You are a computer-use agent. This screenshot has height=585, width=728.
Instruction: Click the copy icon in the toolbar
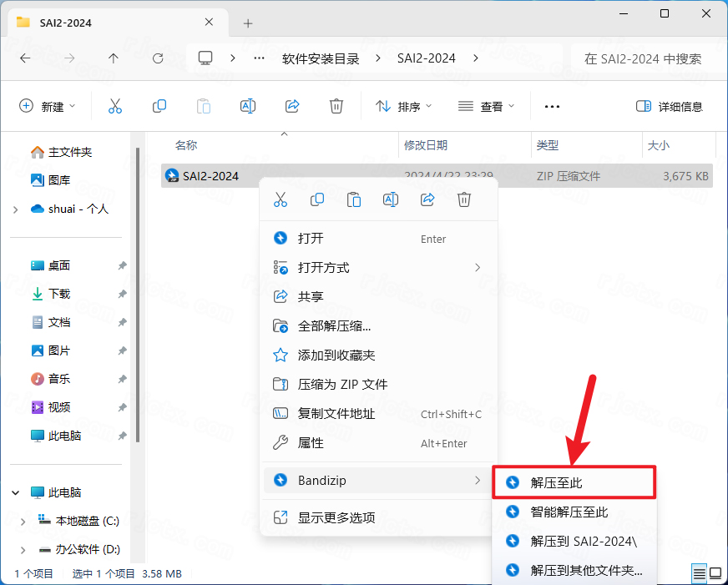coord(159,106)
